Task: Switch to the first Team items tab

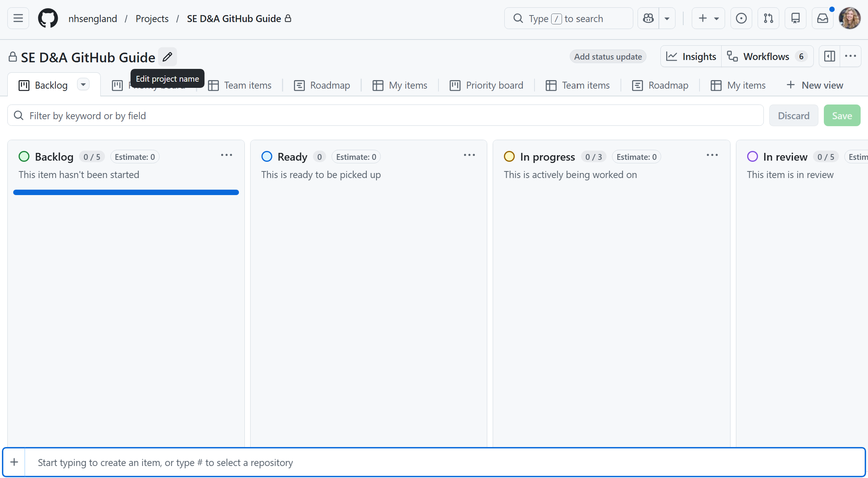Action: pyautogui.click(x=240, y=85)
